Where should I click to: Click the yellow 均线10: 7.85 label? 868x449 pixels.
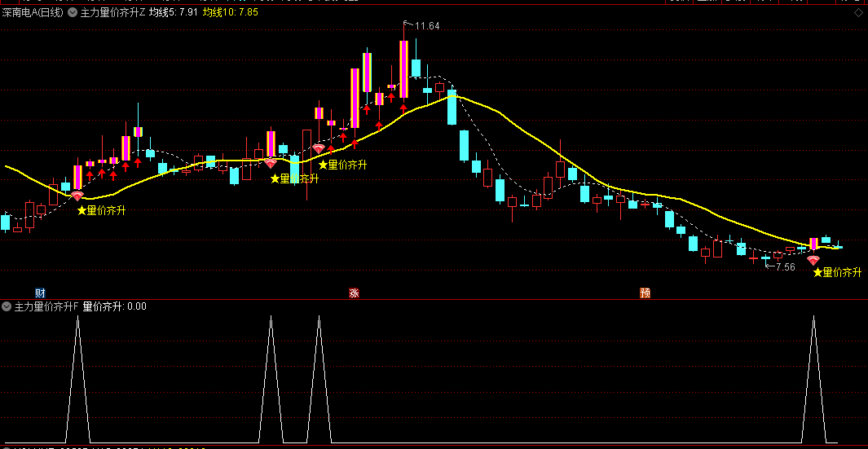pos(231,12)
